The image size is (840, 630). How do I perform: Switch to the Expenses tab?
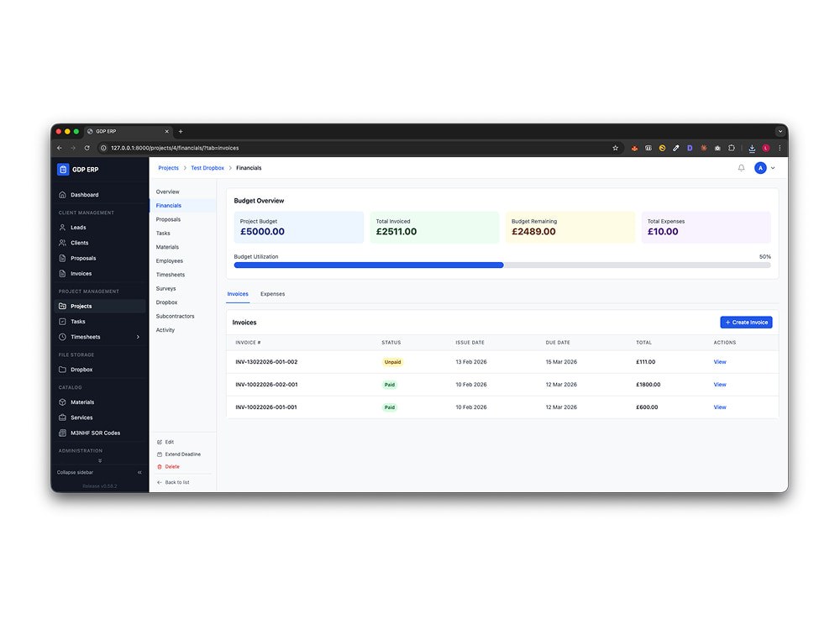click(x=273, y=294)
